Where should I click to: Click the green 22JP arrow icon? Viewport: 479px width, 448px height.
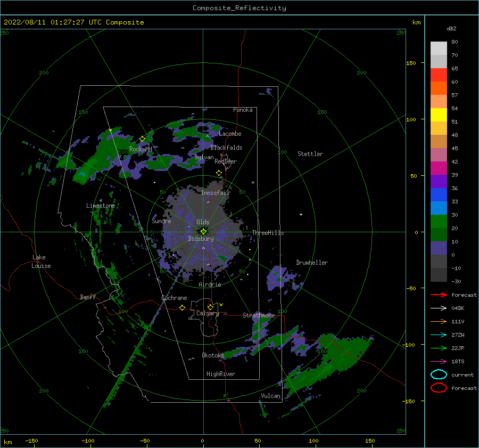pyautogui.click(x=439, y=348)
